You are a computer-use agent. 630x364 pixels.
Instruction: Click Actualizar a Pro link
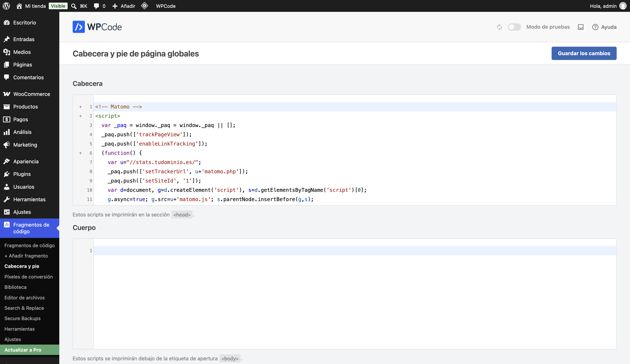pos(29,350)
